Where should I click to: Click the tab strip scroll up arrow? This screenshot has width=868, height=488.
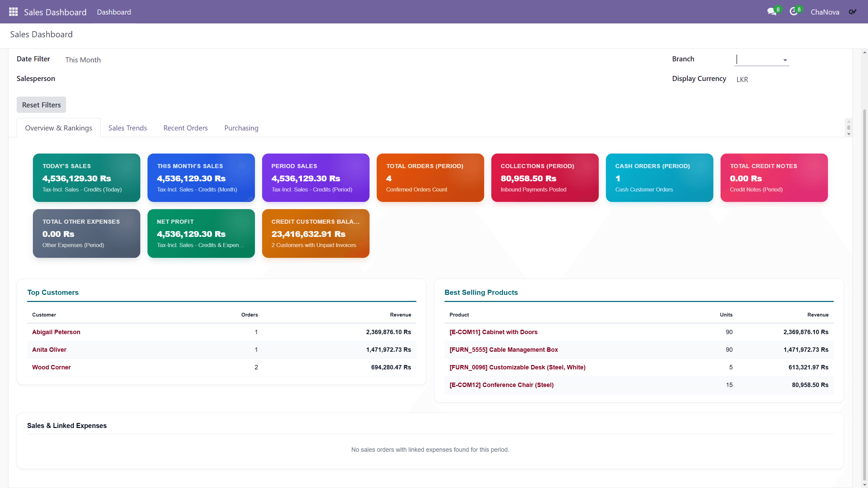point(849,122)
